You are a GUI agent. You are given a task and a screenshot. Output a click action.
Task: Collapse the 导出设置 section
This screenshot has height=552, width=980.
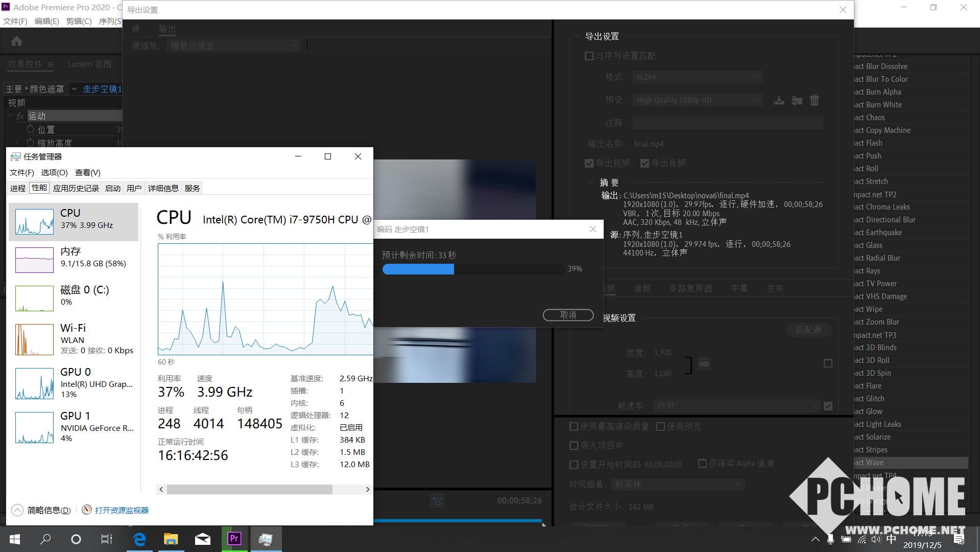click(576, 36)
